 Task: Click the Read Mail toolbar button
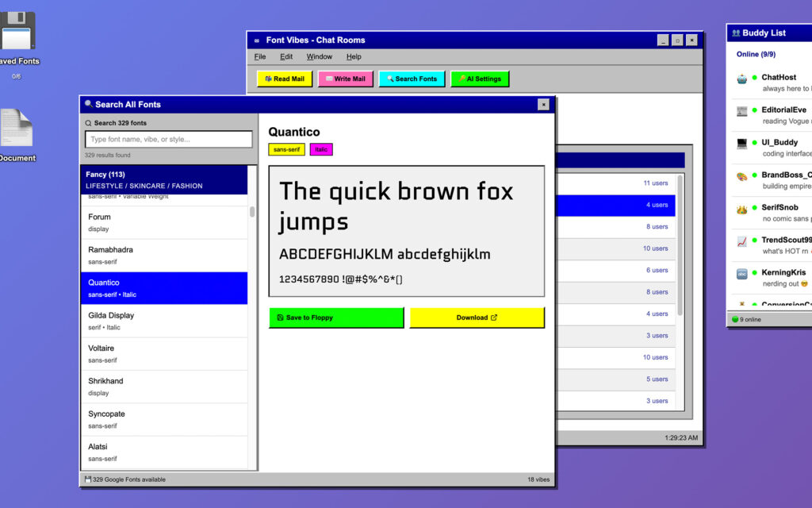(x=285, y=79)
